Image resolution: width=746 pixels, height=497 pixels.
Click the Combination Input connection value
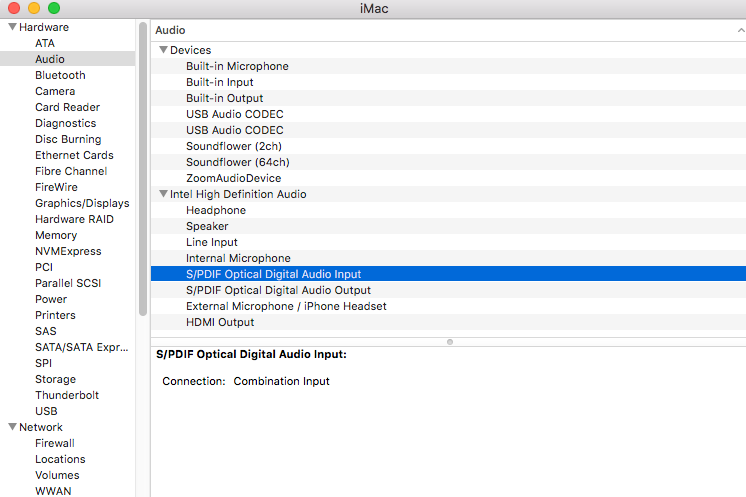282,381
